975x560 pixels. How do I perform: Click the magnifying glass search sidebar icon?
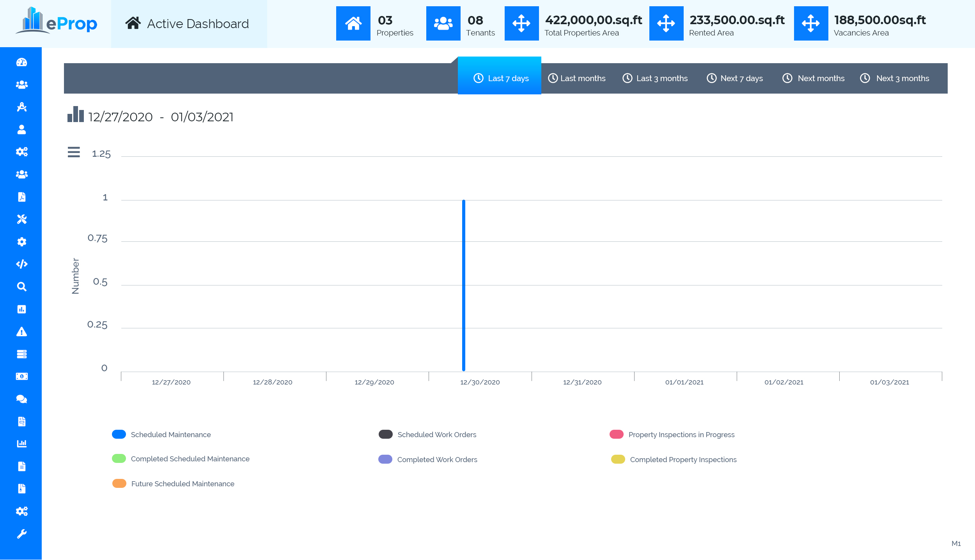[x=22, y=287]
